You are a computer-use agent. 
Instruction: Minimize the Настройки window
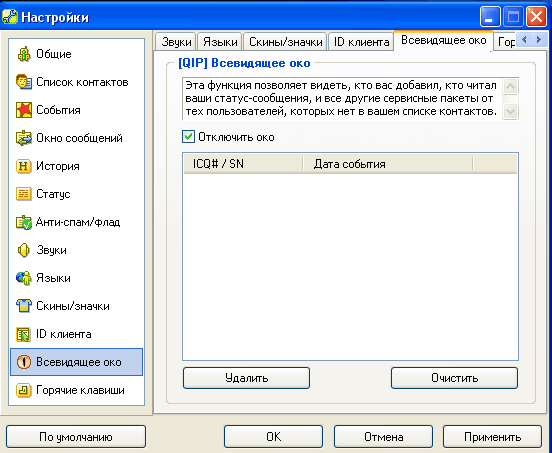click(x=490, y=17)
